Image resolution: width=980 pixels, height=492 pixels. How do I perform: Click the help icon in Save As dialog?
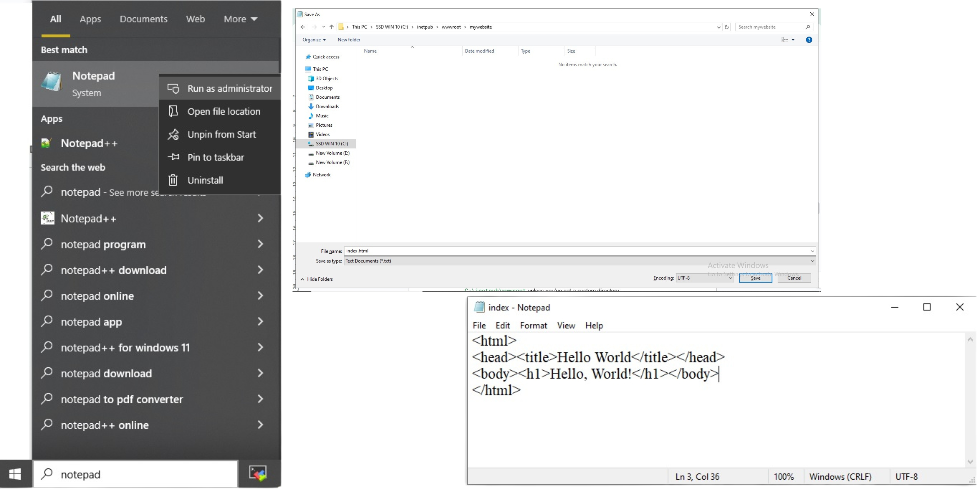point(809,39)
